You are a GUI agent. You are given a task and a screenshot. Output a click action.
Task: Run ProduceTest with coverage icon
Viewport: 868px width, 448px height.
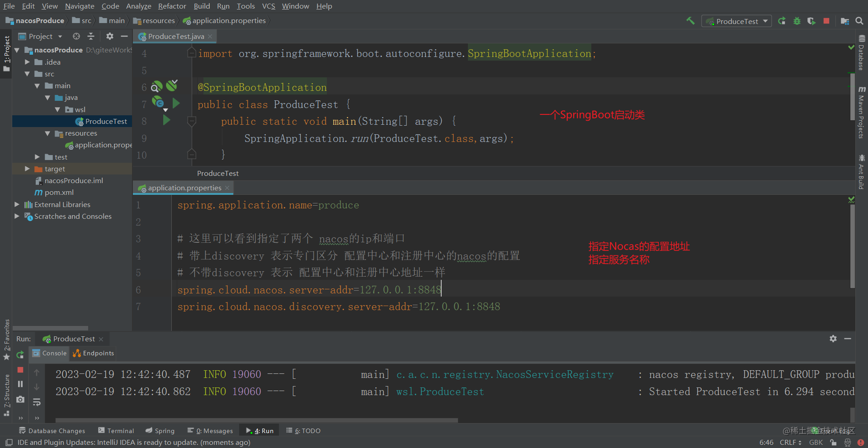(811, 21)
